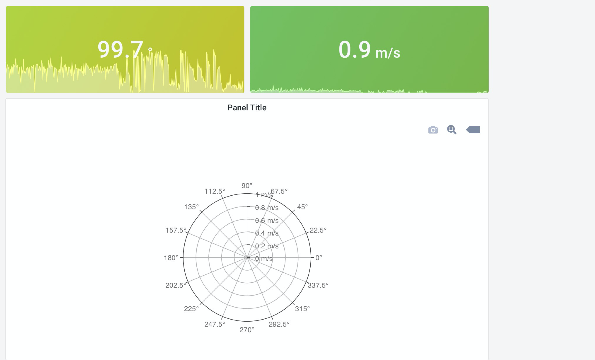Screen dimensions: 595x360
Task: Click the polar chart center point
Action: [247, 258]
